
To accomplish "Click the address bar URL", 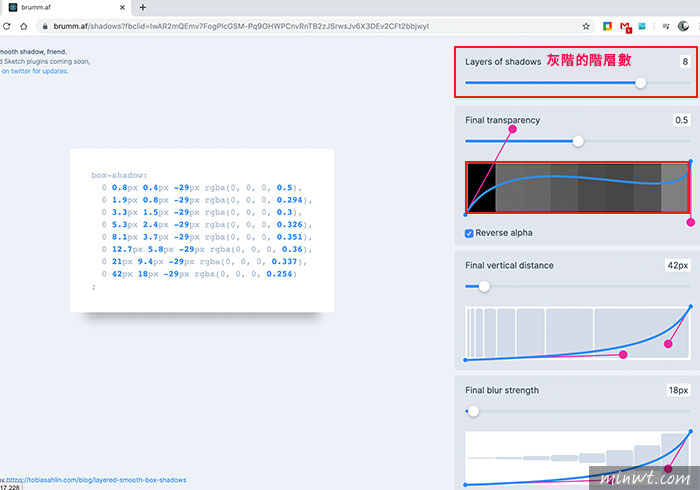I will pos(241,26).
